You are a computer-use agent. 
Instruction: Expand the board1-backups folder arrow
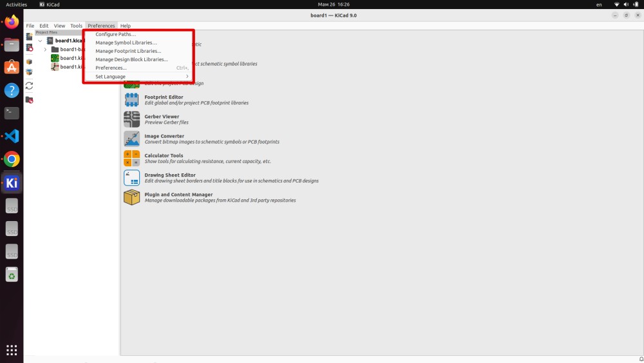(x=45, y=50)
